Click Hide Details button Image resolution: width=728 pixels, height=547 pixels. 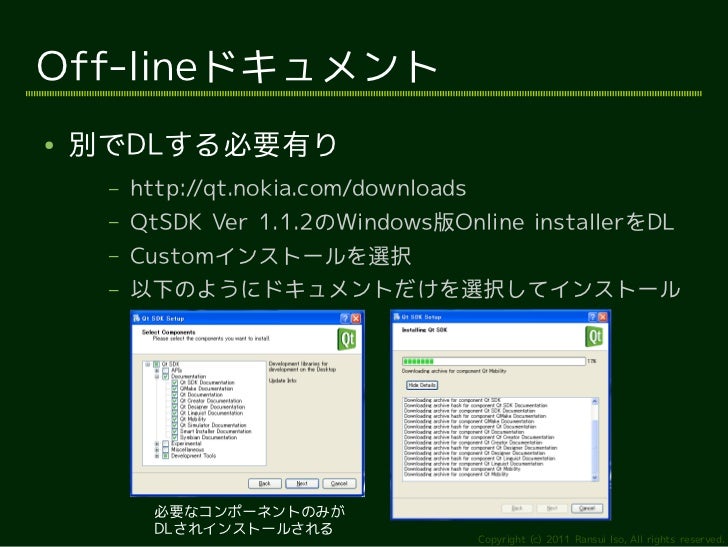click(422, 385)
